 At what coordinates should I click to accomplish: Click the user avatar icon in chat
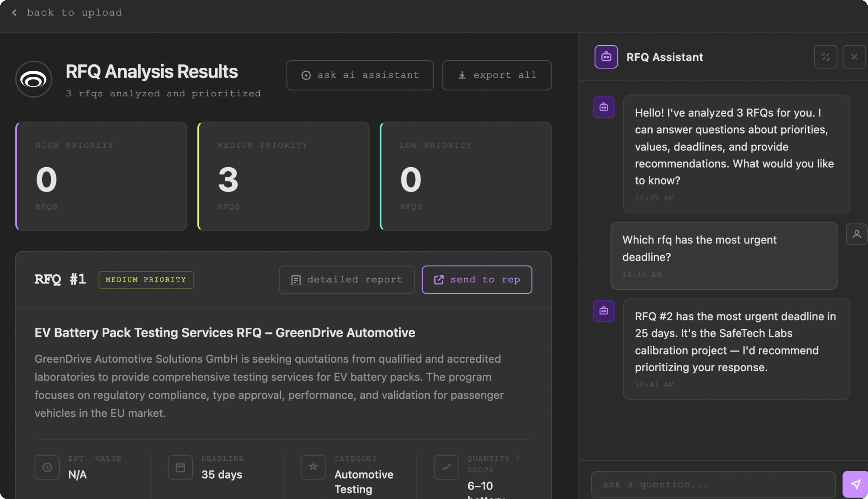[857, 234]
